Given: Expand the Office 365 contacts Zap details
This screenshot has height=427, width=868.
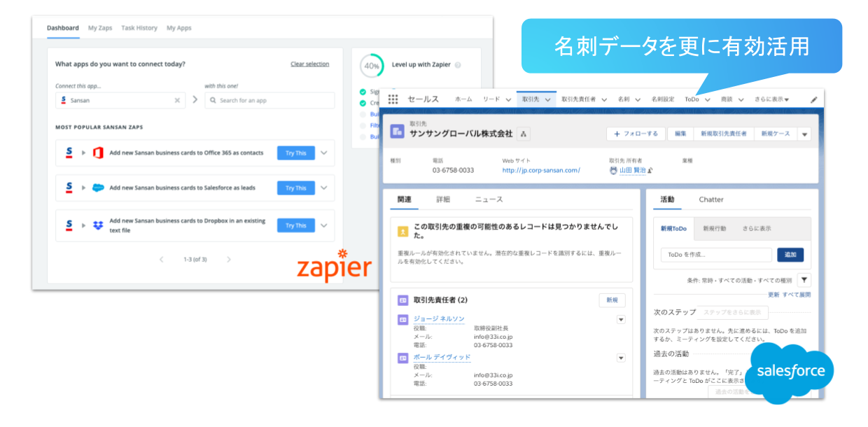Looking at the screenshot, I should pos(323,153).
